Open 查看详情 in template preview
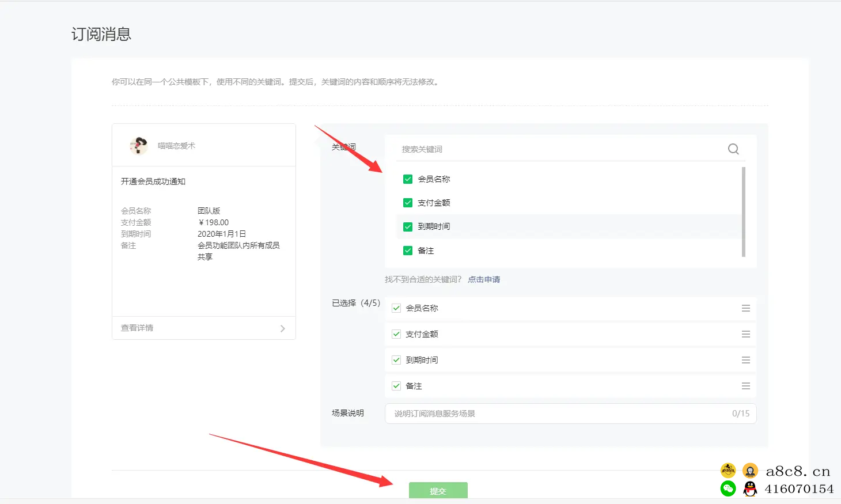Image resolution: width=841 pixels, height=504 pixels. point(203,328)
